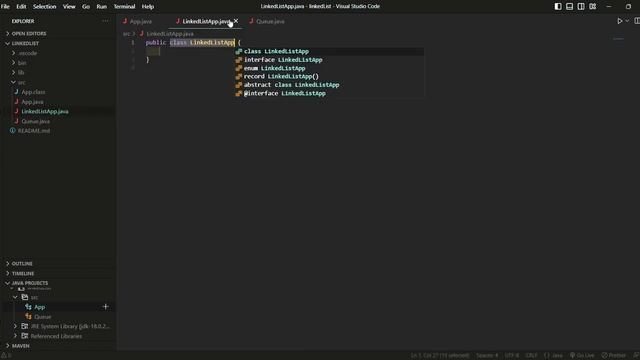
Task: Select App class in Java Projects
Action: pos(40,307)
